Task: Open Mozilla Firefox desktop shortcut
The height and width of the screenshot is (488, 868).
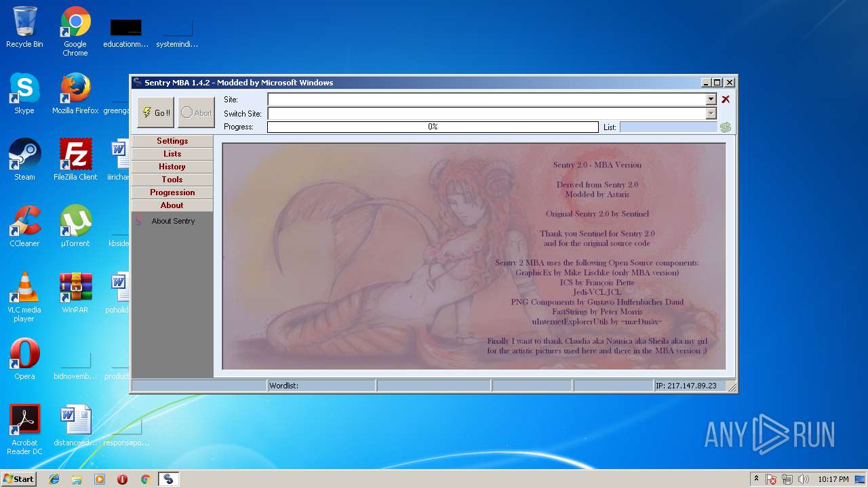Action: coord(75,94)
